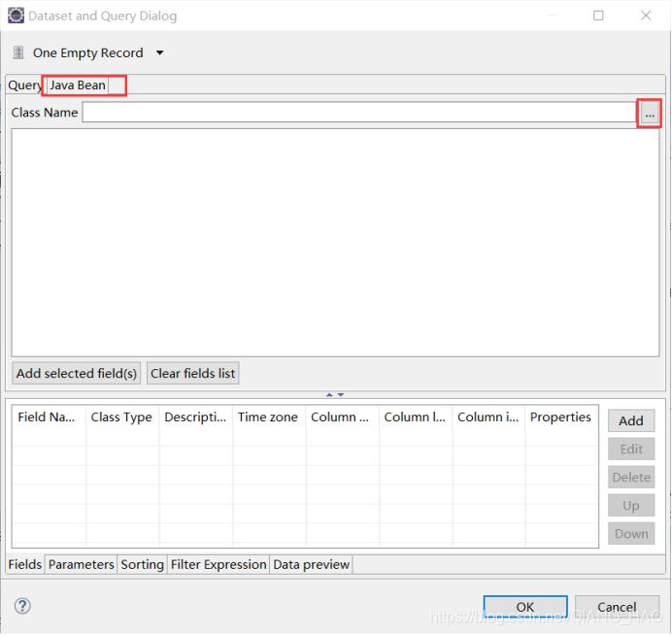Screen dimensions: 672x635
Task: Open the data adapter dropdown arrow
Action: click(x=160, y=52)
